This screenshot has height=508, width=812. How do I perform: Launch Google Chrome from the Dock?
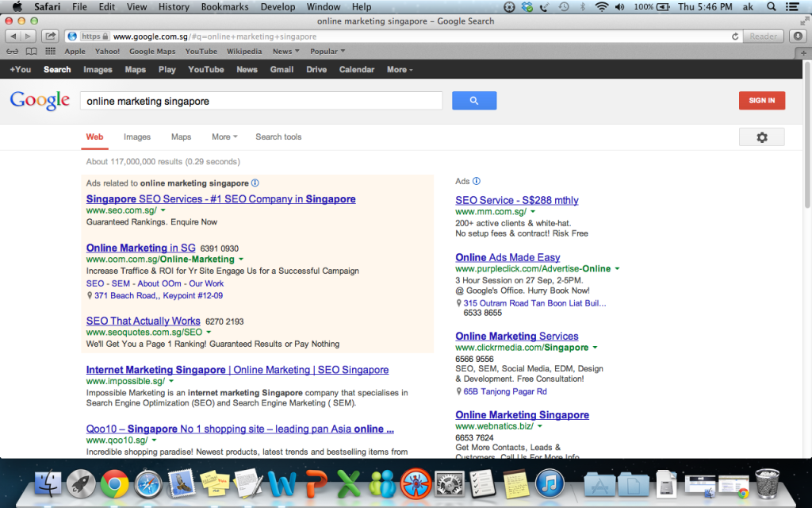114,483
